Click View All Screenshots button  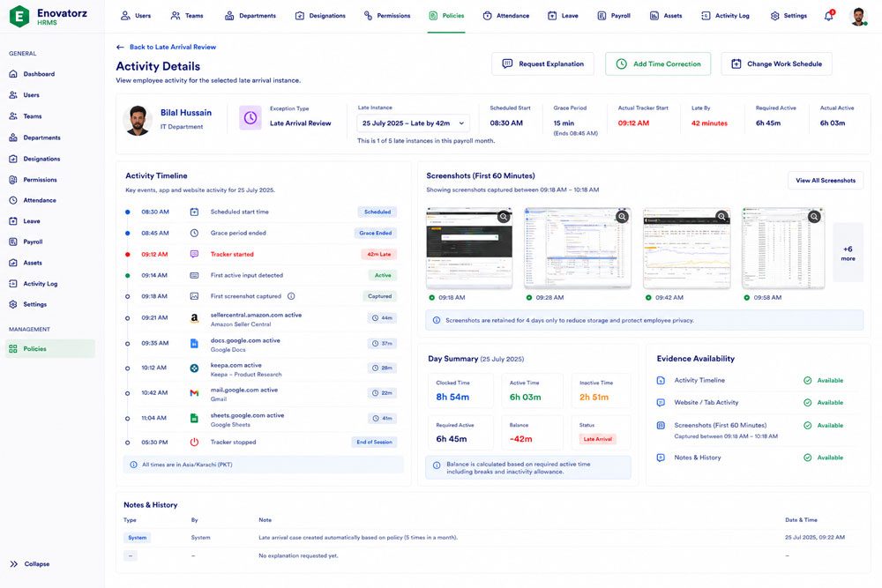click(826, 181)
